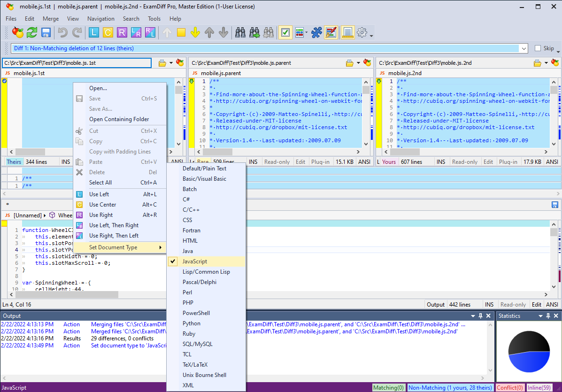Toggle INS mode in the Output pane status bar
562x392 pixels.
tap(489, 305)
